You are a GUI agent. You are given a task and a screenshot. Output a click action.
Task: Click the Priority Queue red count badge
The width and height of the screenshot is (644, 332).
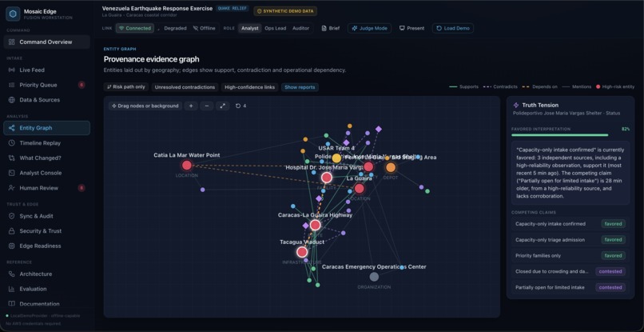[x=81, y=85]
